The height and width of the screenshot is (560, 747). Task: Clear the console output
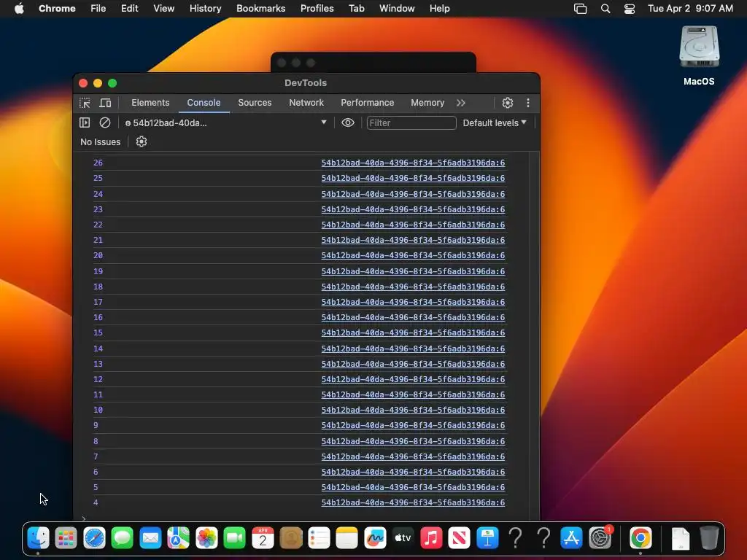click(105, 122)
